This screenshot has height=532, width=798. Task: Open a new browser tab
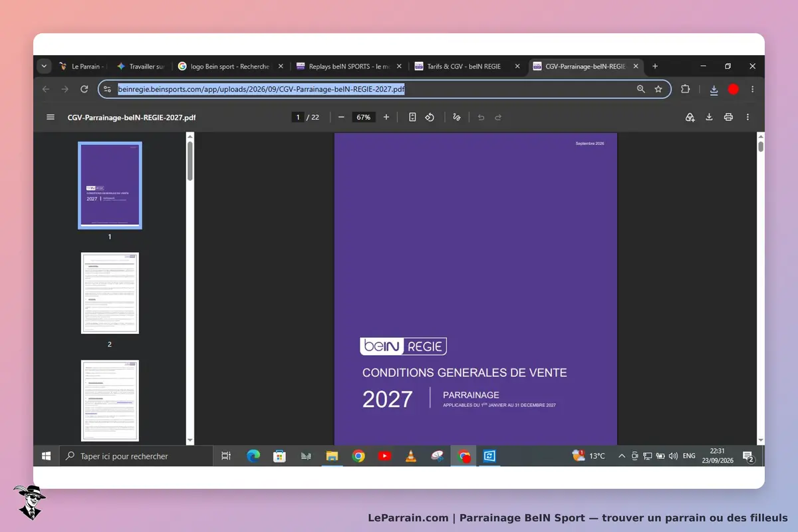pos(655,66)
